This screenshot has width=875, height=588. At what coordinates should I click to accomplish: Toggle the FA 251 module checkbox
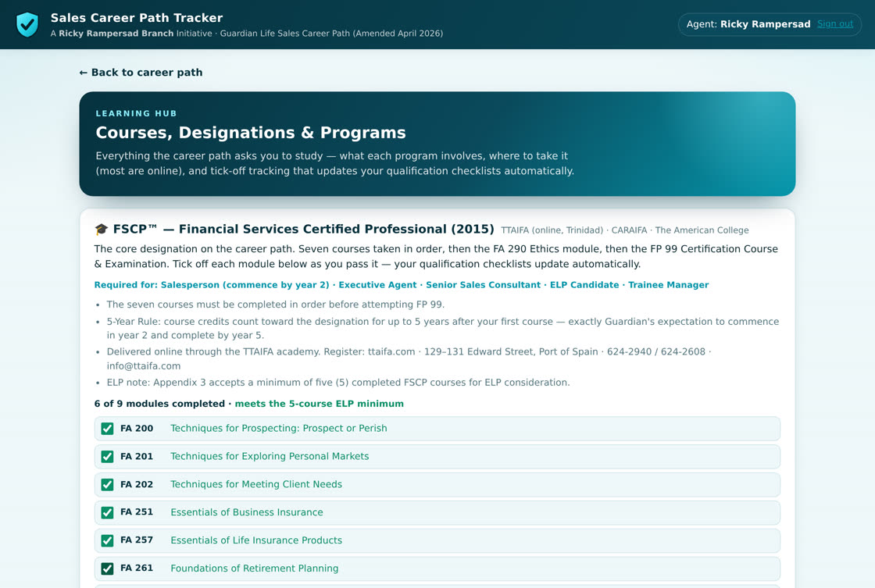coord(107,512)
